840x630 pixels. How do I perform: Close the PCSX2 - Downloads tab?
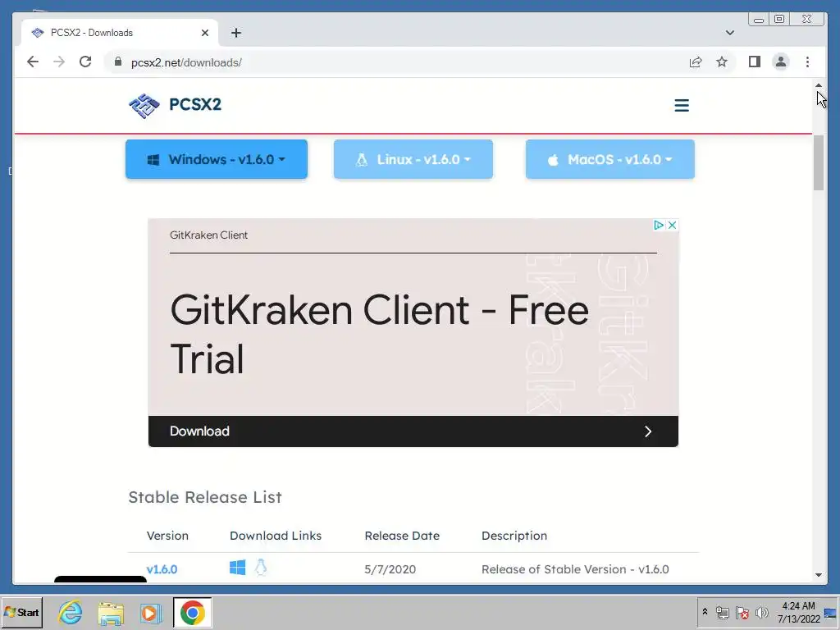(x=204, y=33)
